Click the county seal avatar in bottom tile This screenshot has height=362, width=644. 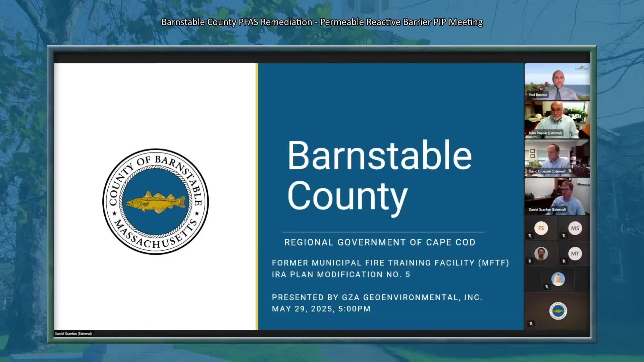[x=558, y=311]
